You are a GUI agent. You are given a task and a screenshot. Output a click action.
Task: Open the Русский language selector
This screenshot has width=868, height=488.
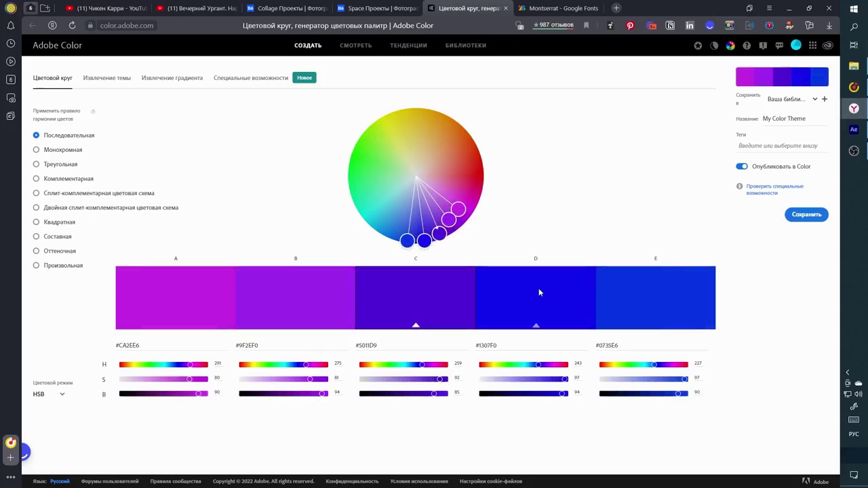coord(60,481)
